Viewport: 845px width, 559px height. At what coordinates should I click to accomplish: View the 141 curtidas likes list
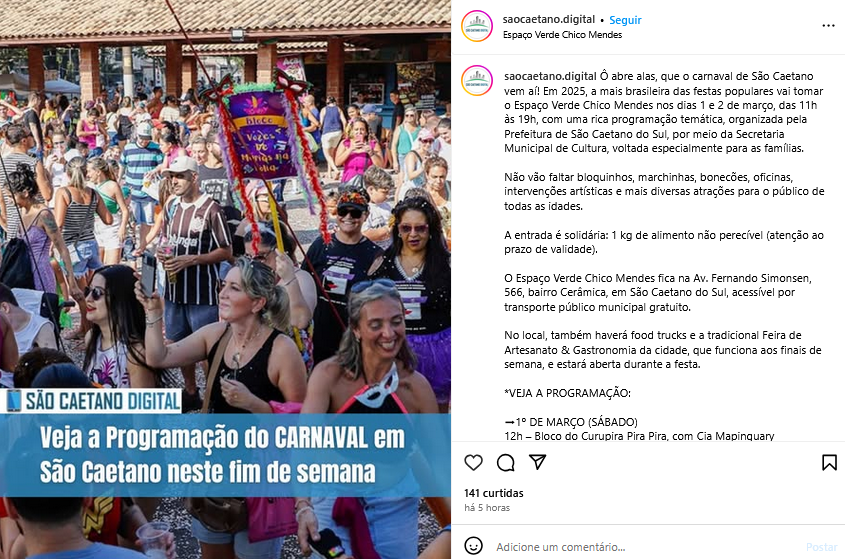tap(494, 493)
